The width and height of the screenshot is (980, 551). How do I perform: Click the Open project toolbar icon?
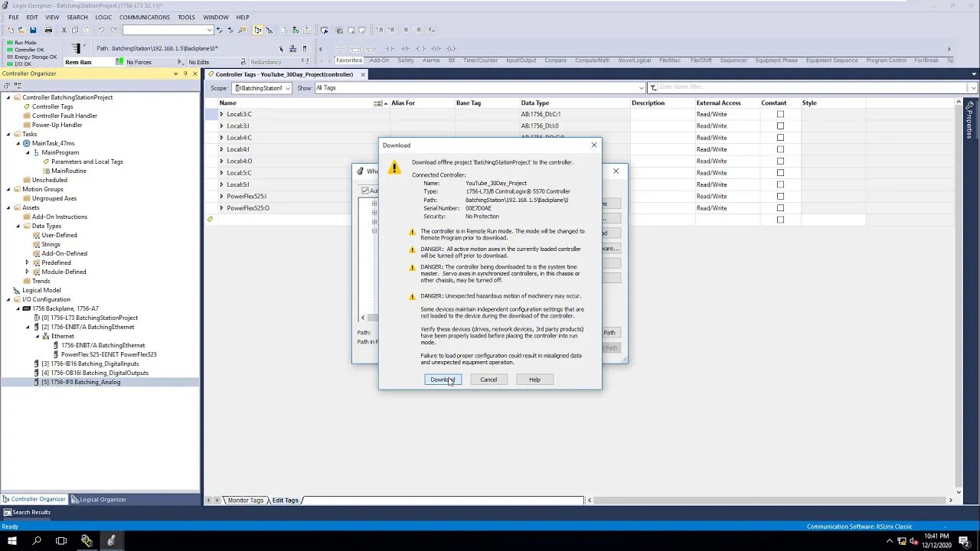21,30
